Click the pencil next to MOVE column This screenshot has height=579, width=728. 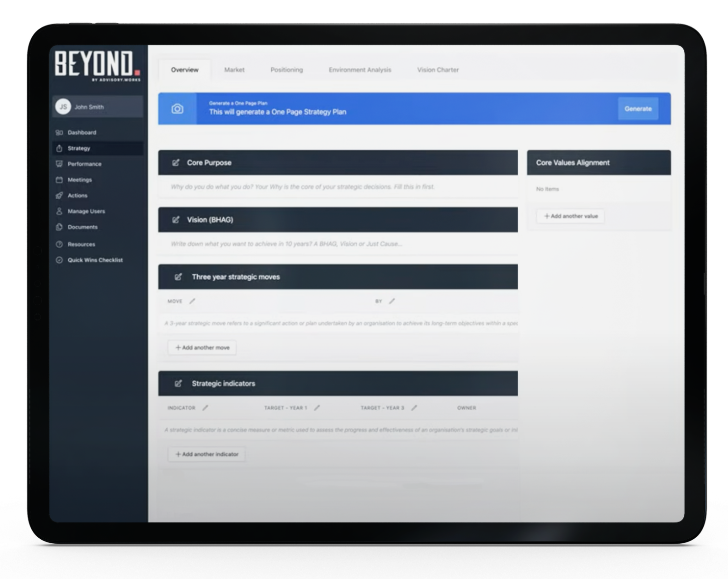pyautogui.click(x=192, y=301)
